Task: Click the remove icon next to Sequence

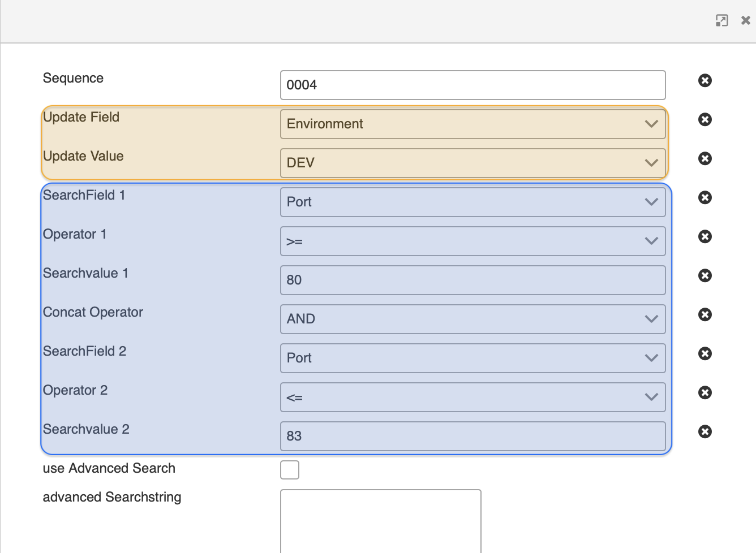Action: pos(705,80)
